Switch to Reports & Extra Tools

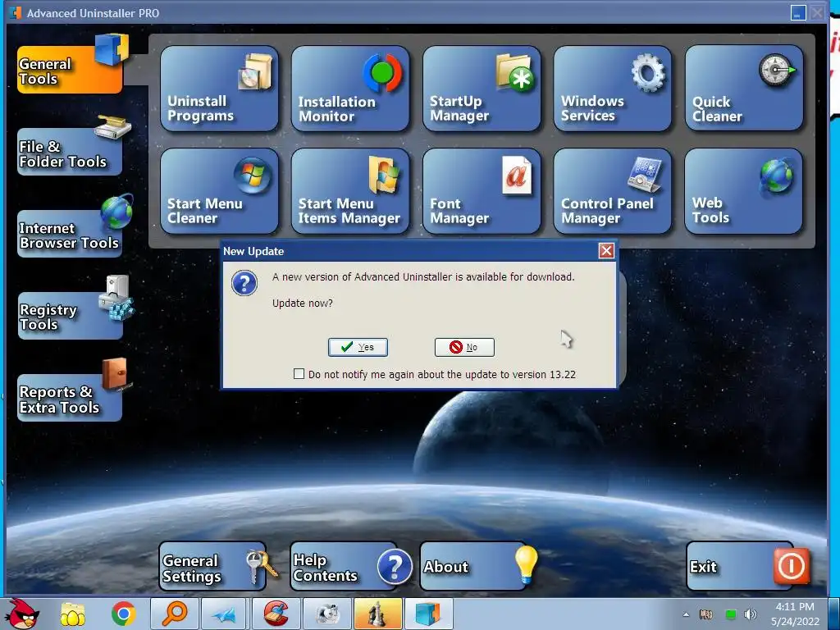click(x=70, y=398)
